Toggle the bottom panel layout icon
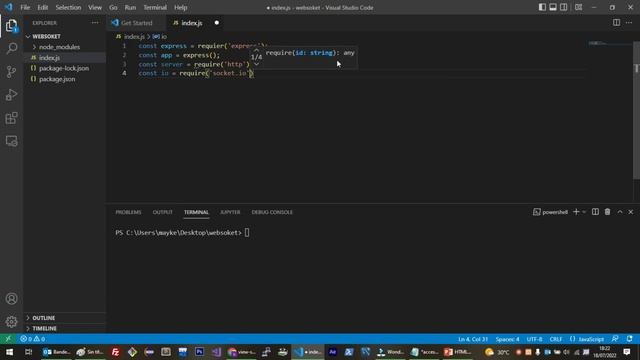640x360 pixels. point(553,7)
